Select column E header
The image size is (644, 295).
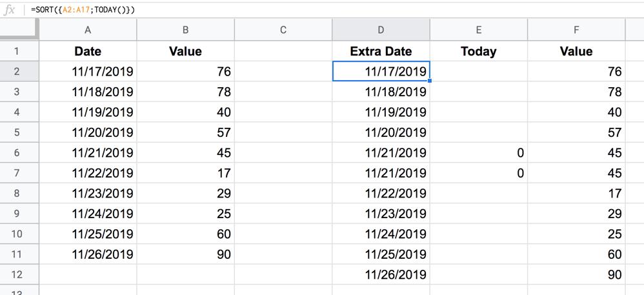[x=478, y=30]
